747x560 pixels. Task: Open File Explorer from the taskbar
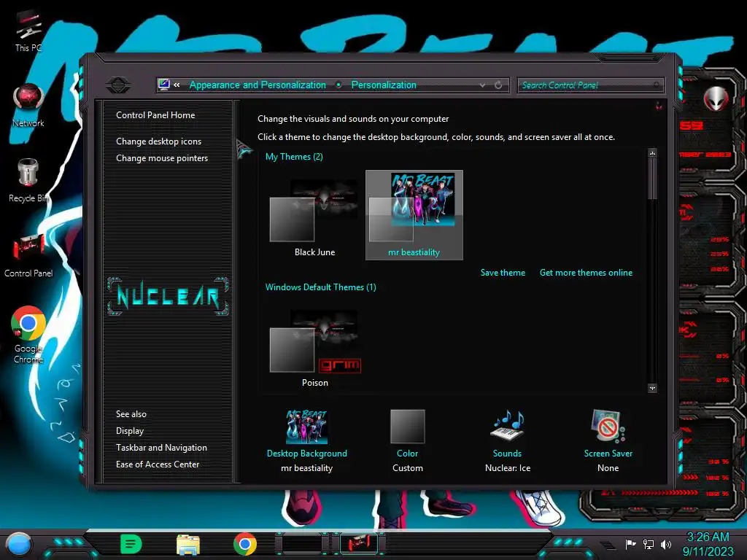tap(187, 544)
